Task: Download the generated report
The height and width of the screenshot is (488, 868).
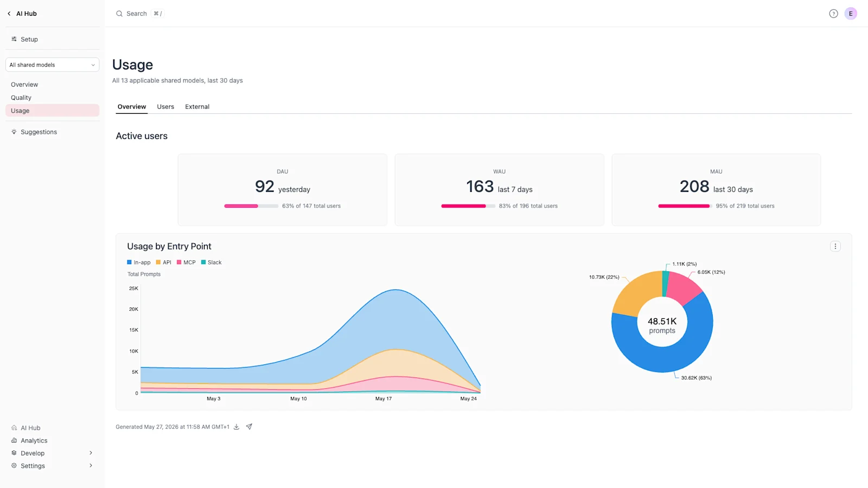Action: point(237,427)
